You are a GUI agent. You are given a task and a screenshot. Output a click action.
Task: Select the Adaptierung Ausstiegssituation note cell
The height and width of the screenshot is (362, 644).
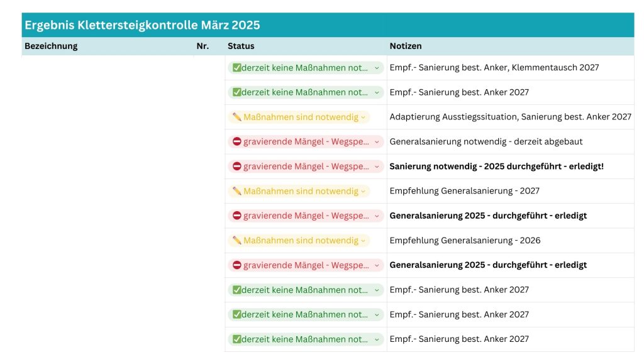click(x=510, y=117)
